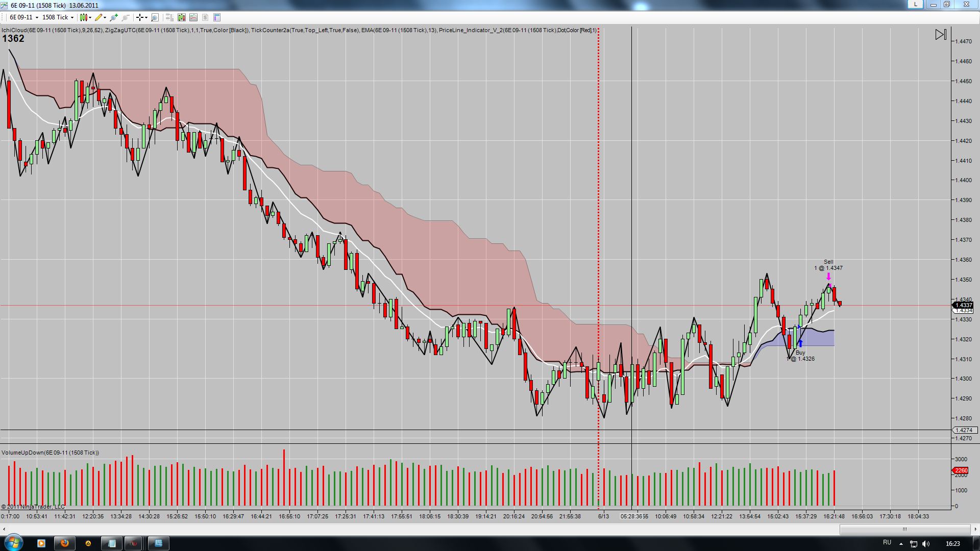
Task: Click the L link button in title bar
Action: [x=915, y=4]
